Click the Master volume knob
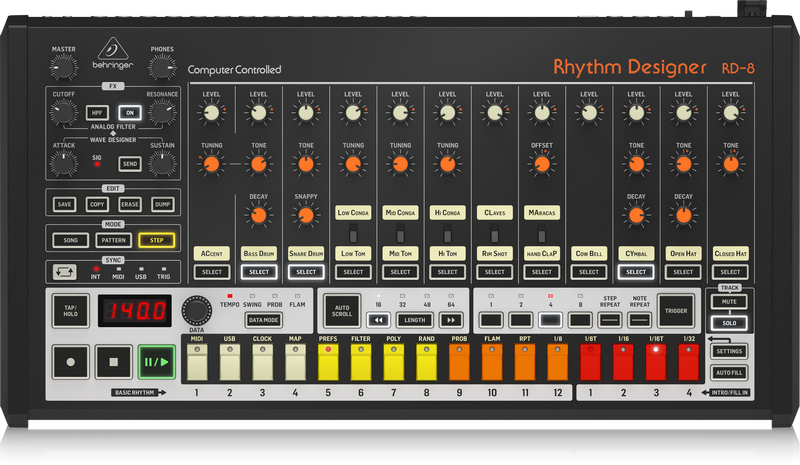The height and width of the screenshot is (465, 800). click(62, 67)
